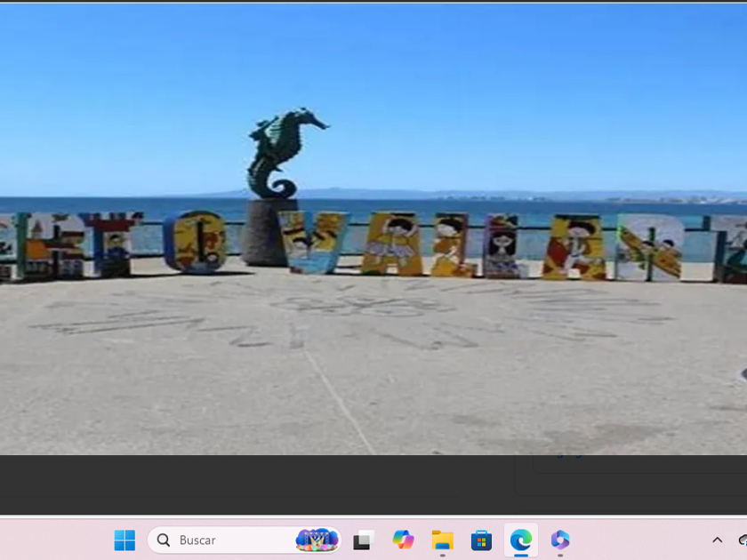Open the colorful search highlight image
Image resolution: width=747 pixels, height=560 pixels.
coord(317,540)
